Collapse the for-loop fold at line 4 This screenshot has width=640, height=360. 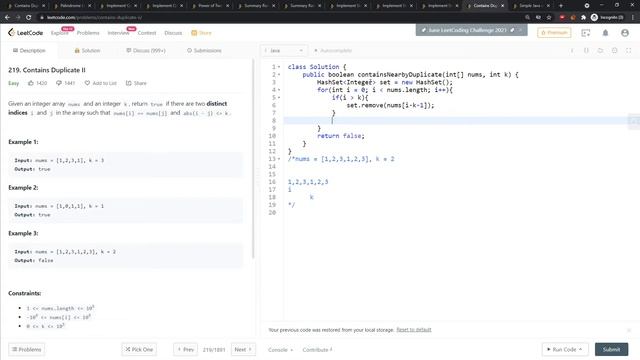coord(279,90)
